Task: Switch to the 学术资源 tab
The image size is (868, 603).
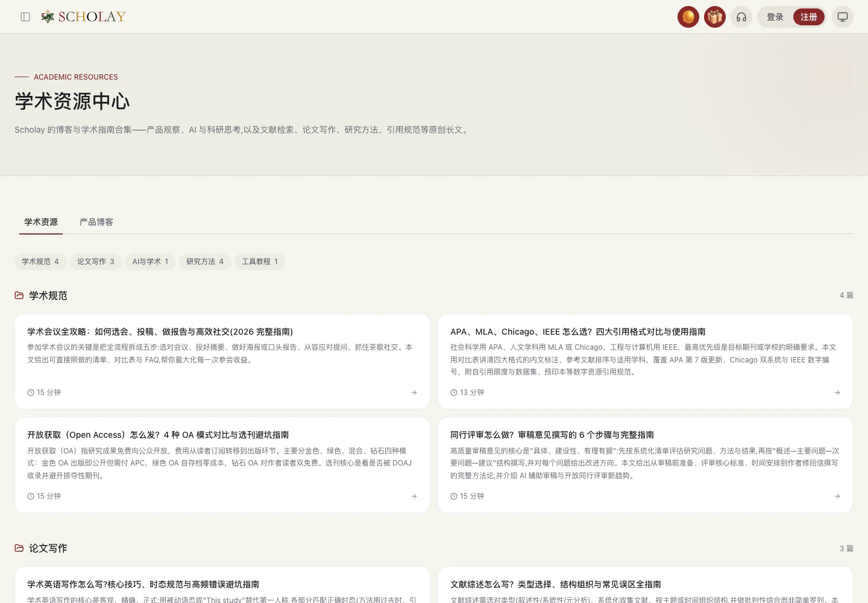Action: [41, 222]
